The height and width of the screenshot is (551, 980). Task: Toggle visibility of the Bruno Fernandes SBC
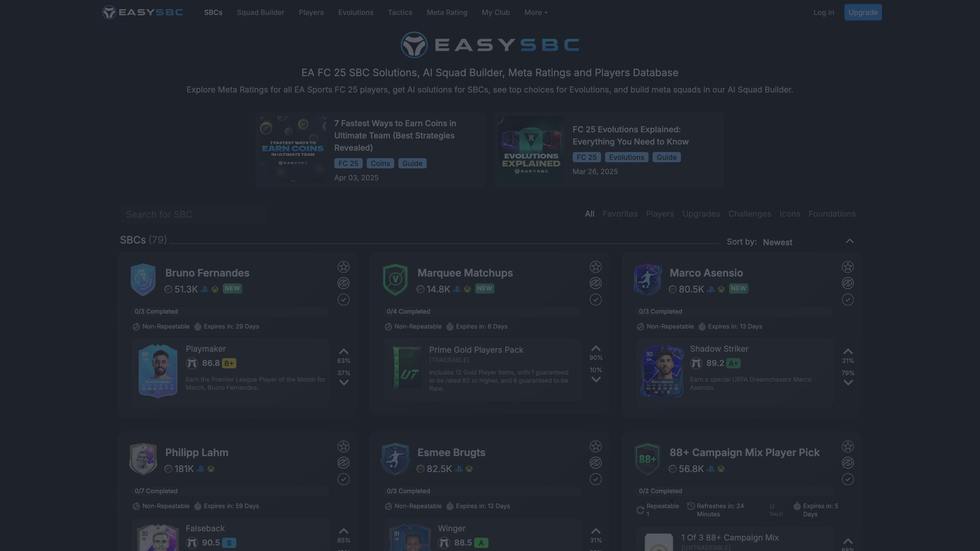pos(344,283)
